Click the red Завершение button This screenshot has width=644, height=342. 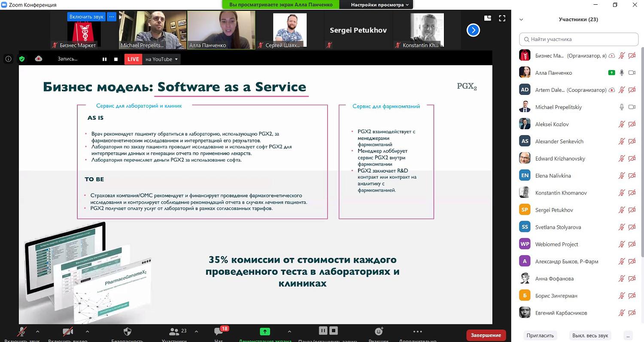pos(486,335)
